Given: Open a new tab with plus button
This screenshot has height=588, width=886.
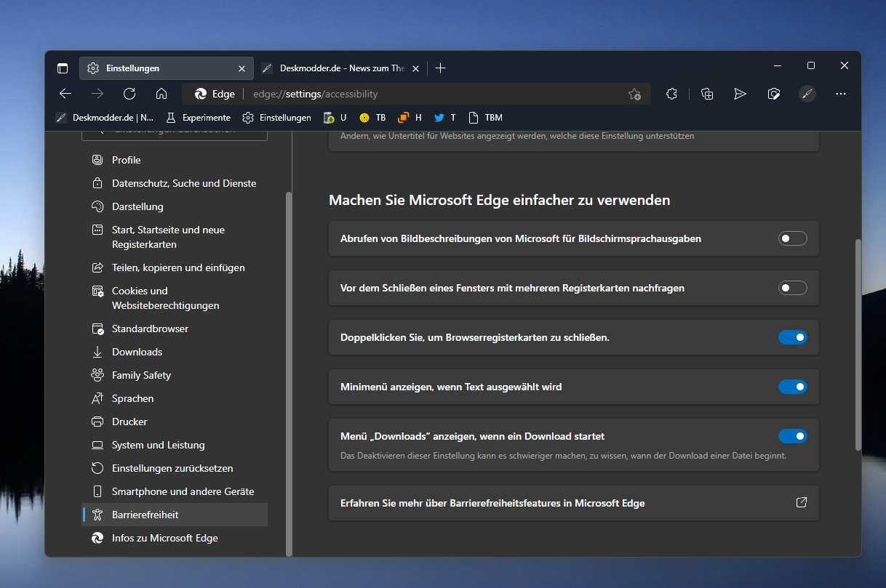Looking at the screenshot, I should click(440, 68).
